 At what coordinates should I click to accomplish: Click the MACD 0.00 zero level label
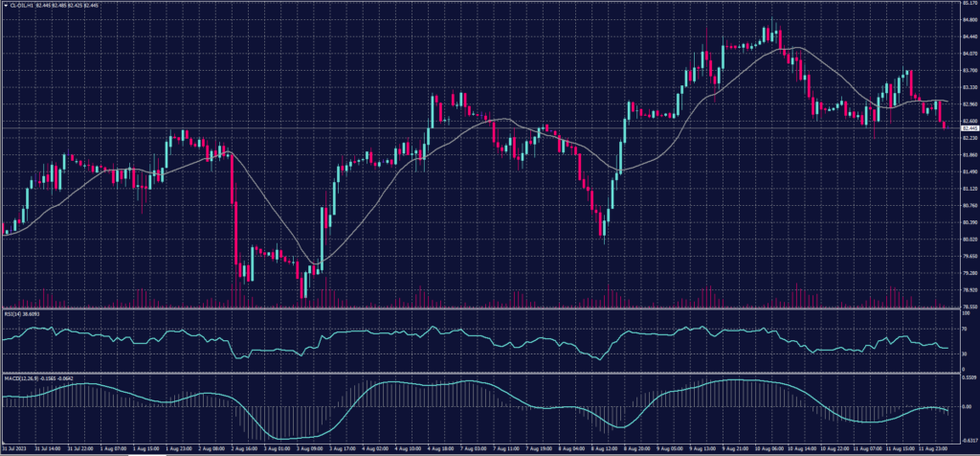point(964,407)
